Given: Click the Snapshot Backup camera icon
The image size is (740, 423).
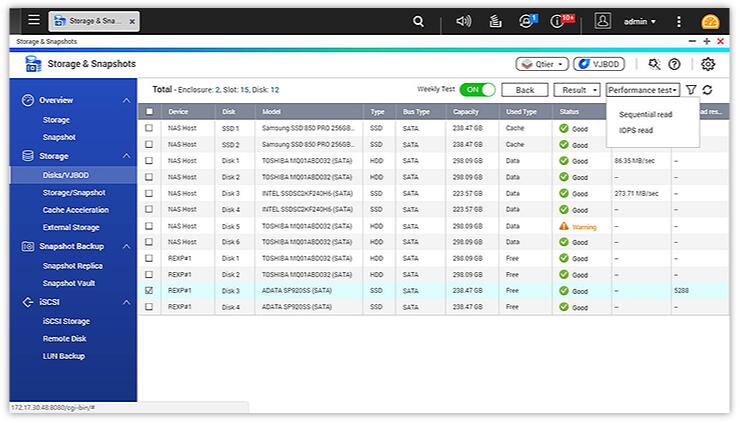Looking at the screenshot, I should pyautogui.click(x=28, y=246).
